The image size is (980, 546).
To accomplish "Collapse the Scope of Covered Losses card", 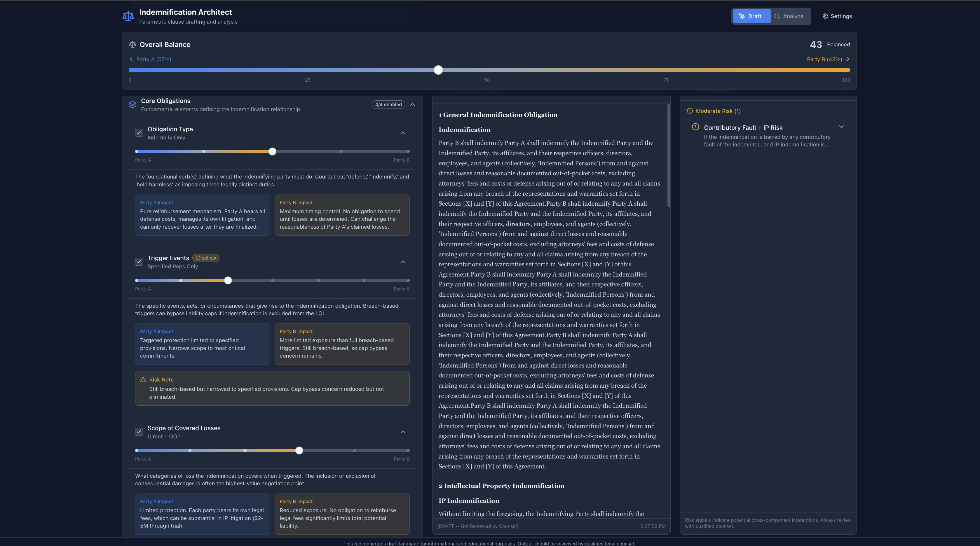I will 403,432.
